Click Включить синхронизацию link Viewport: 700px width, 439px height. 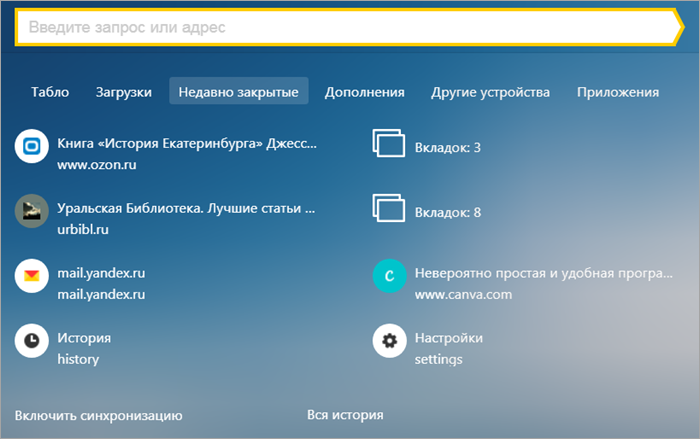click(99, 415)
